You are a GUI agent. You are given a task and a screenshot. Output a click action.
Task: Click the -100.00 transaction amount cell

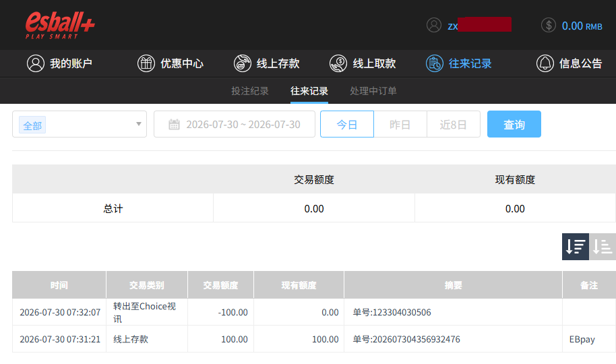220,312
